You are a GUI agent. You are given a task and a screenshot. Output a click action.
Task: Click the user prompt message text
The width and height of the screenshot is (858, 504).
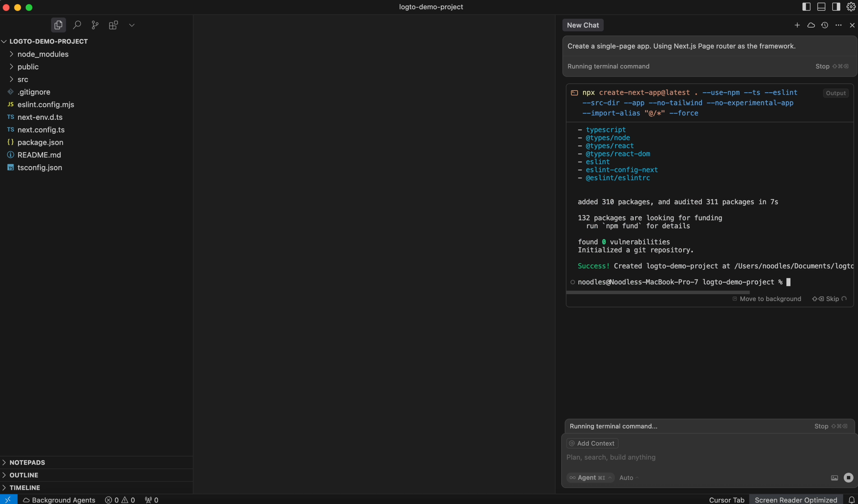pos(681,46)
